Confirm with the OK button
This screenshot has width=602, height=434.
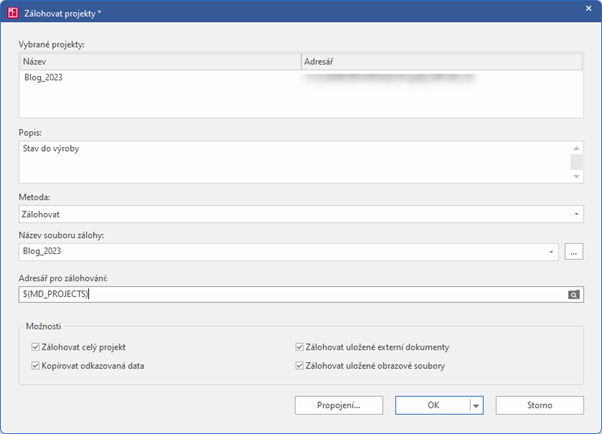432,405
